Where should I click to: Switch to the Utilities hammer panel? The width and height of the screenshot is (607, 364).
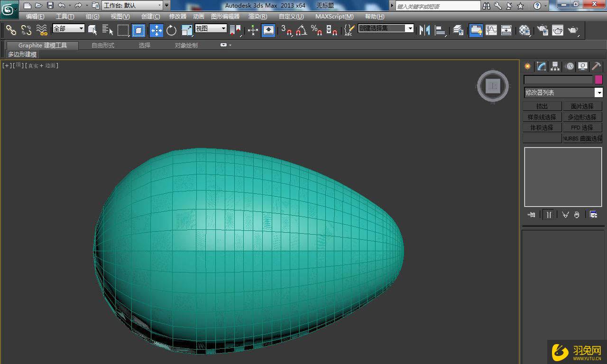596,66
